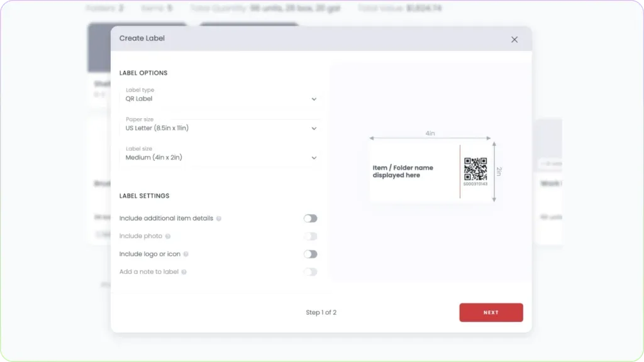
Task: Click the help icon beside Include additional item details
Action: point(219,218)
